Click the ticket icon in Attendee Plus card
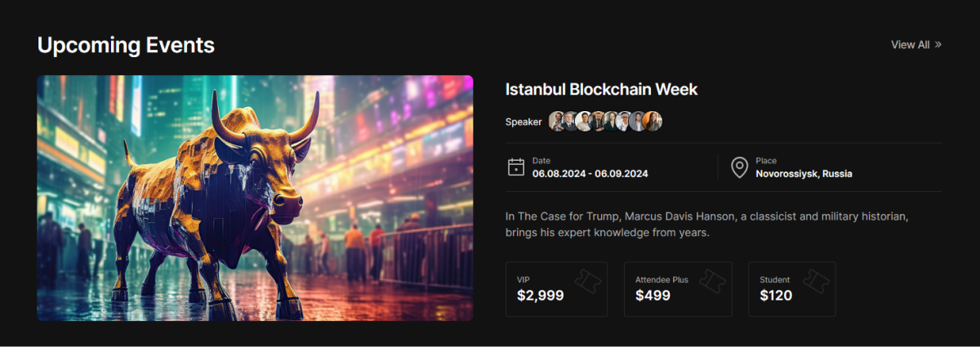980x347 pixels. point(713,281)
